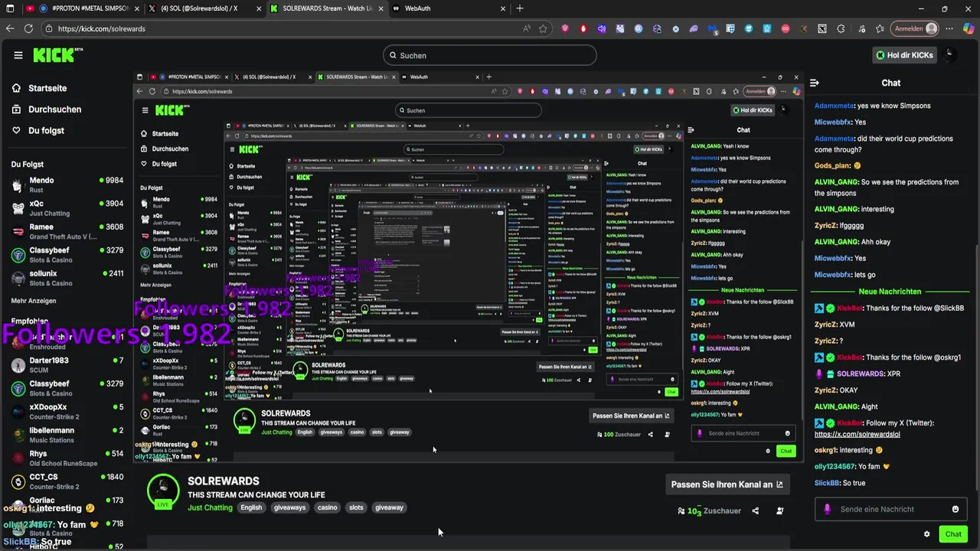Screen dimensions: 980x551
Task: Click the browser address bar URL
Action: click(x=101, y=28)
